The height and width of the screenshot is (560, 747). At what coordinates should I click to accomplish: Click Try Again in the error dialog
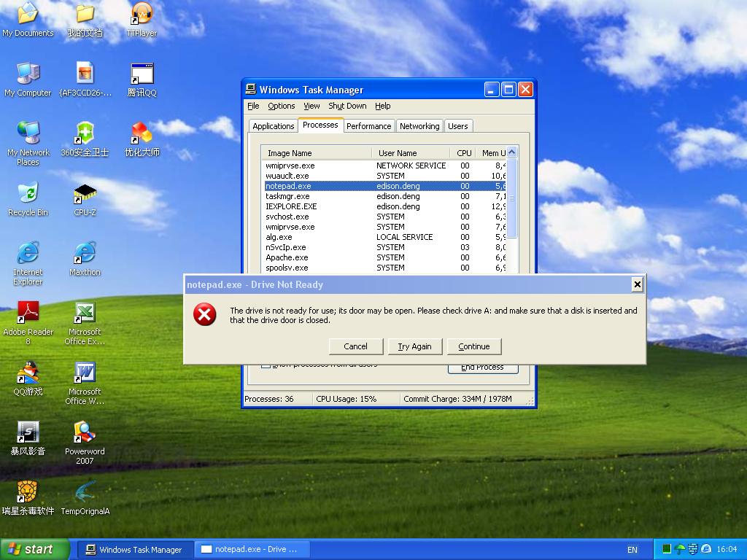point(415,346)
